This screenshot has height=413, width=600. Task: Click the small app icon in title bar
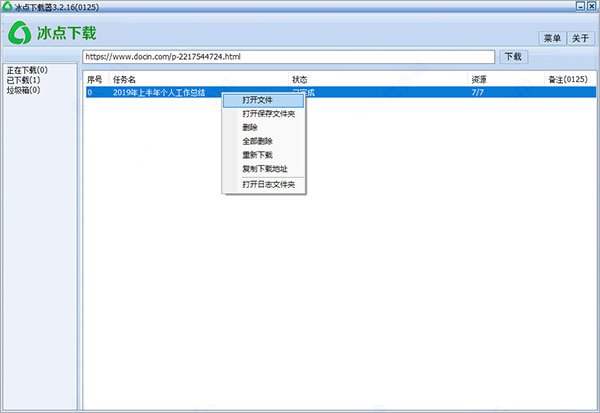pyautogui.click(x=7, y=6)
